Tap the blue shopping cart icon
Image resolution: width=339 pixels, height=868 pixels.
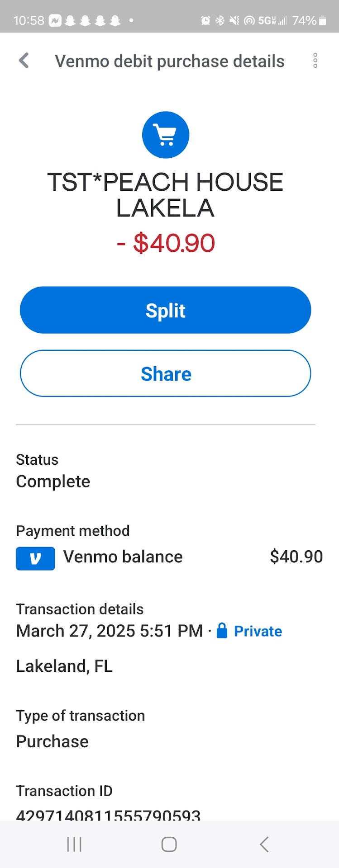click(x=166, y=135)
